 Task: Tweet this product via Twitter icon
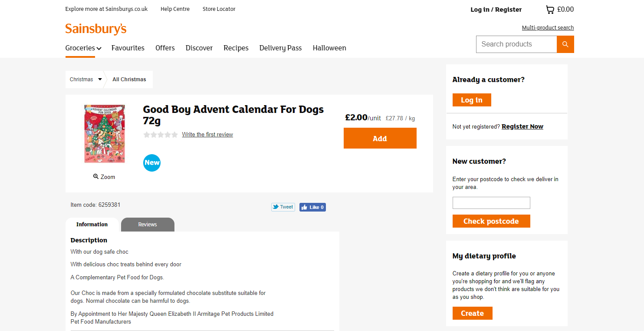coord(283,207)
